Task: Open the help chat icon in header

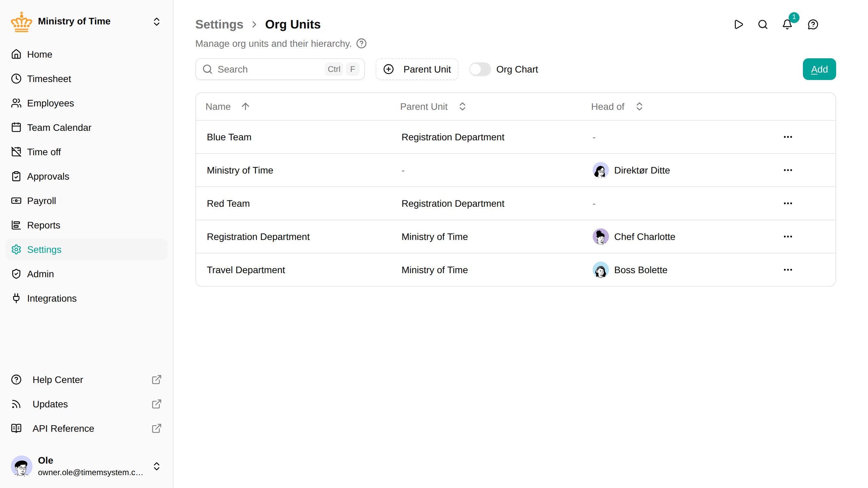Action: 813,24
